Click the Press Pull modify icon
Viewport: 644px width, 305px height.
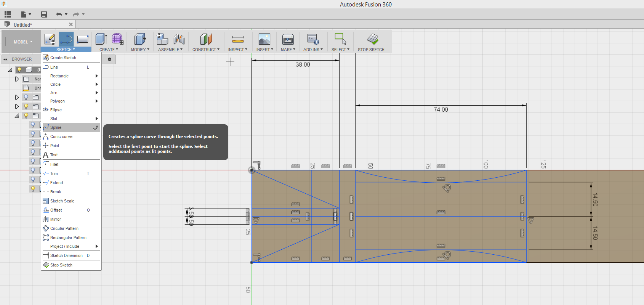[140, 39]
